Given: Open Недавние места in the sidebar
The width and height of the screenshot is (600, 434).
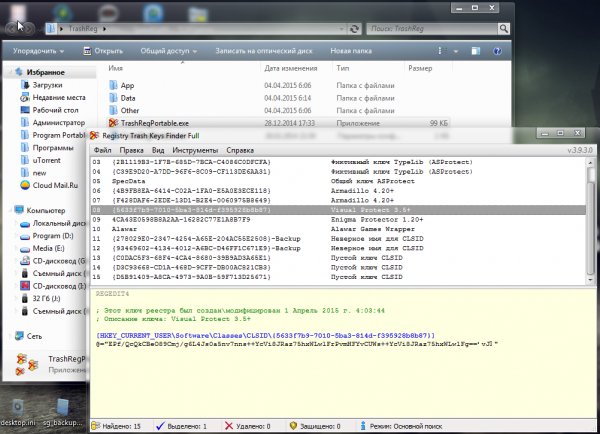Looking at the screenshot, I should (x=59, y=98).
